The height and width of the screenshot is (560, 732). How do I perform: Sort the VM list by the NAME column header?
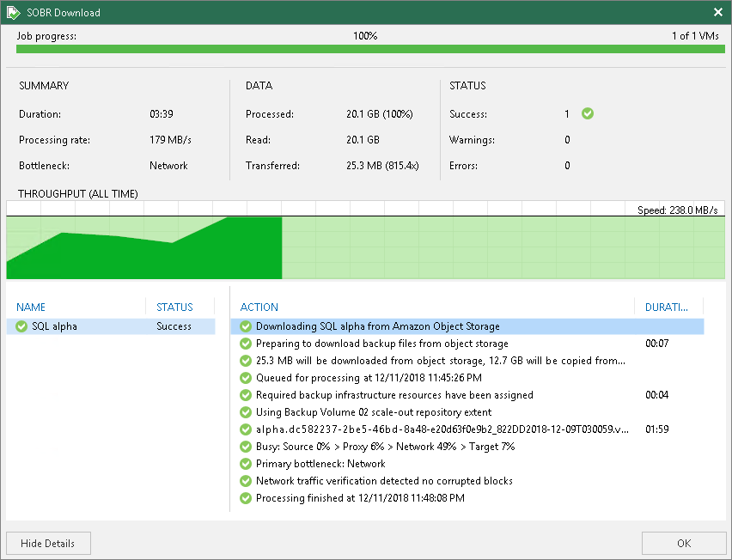(x=31, y=307)
